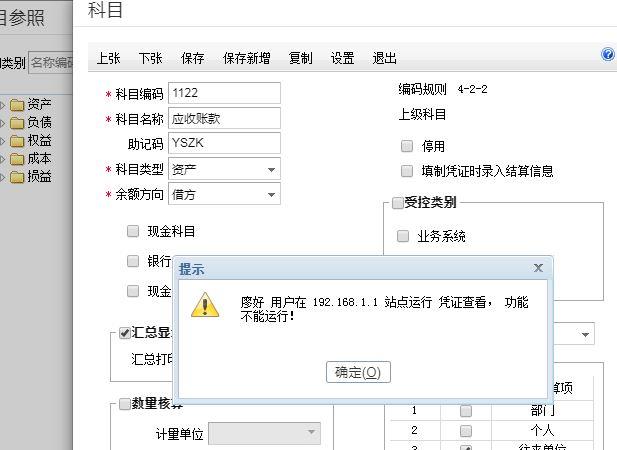Click the 科目编码 field containing 1122
This screenshot has width=617, height=450.
[x=224, y=93]
